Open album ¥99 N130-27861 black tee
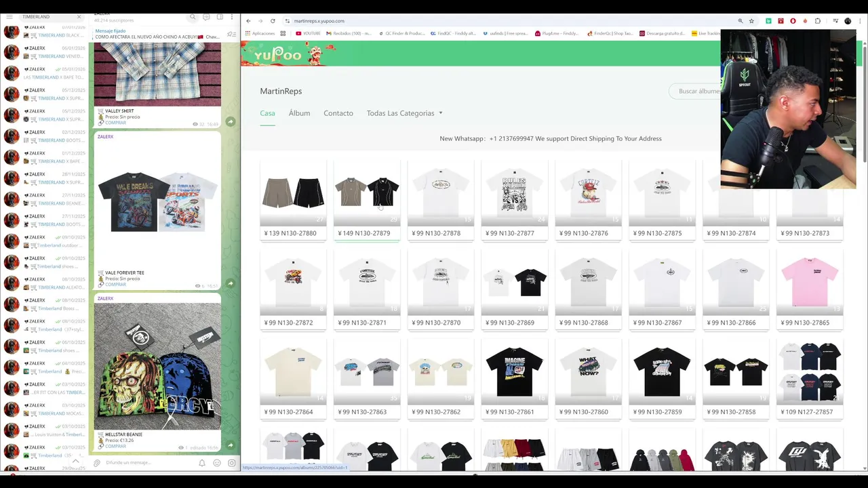The width and height of the screenshot is (868, 488). pyautogui.click(x=515, y=379)
